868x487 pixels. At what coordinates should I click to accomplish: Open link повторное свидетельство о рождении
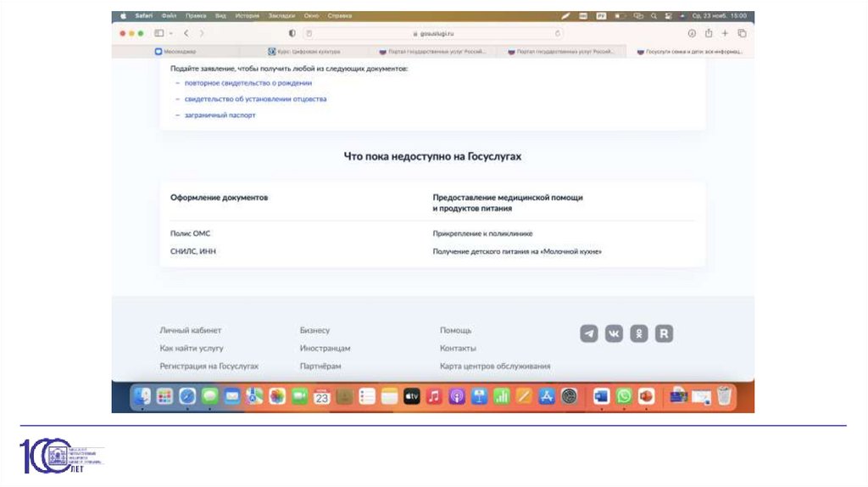pos(248,83)
